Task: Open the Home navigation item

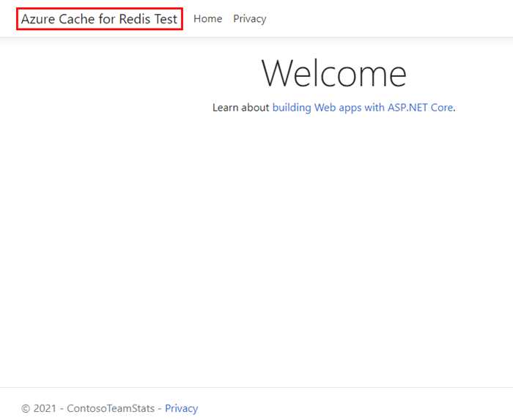Action: (x=207, y=19)
